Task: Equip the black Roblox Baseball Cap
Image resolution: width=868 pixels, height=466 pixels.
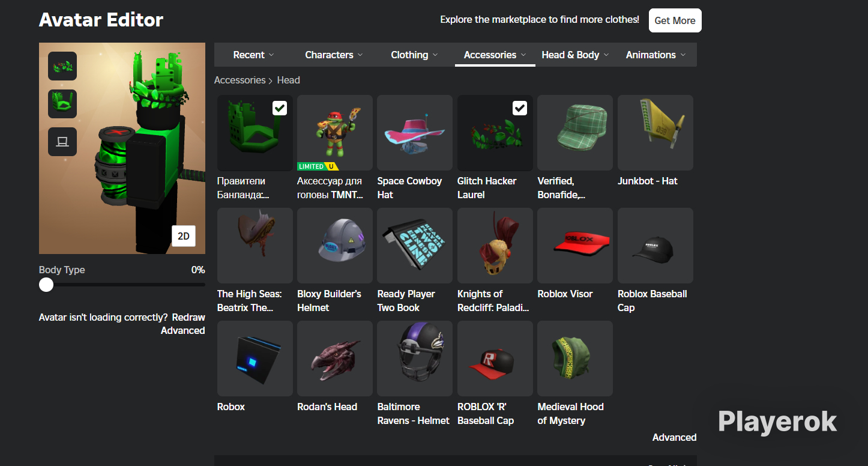Action: 656,246
